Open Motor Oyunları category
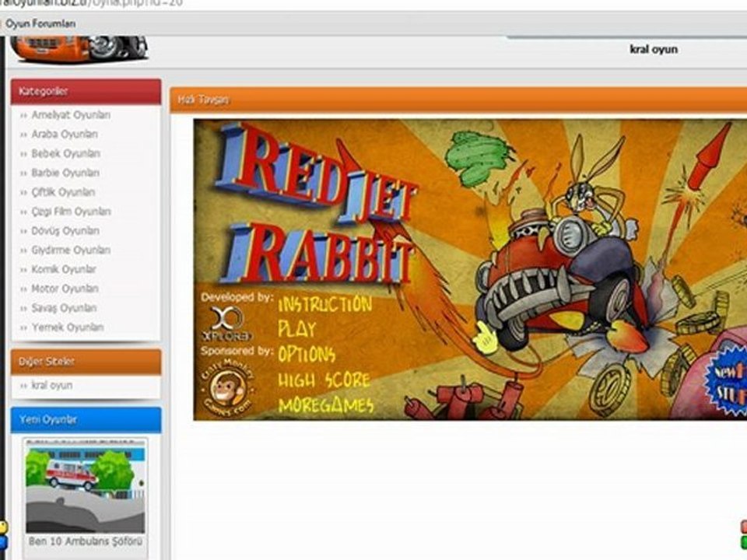 pos(65,289)
